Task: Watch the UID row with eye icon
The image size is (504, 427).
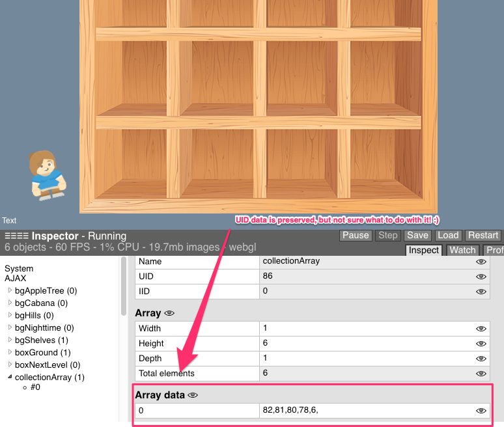Action: [481, 276]
